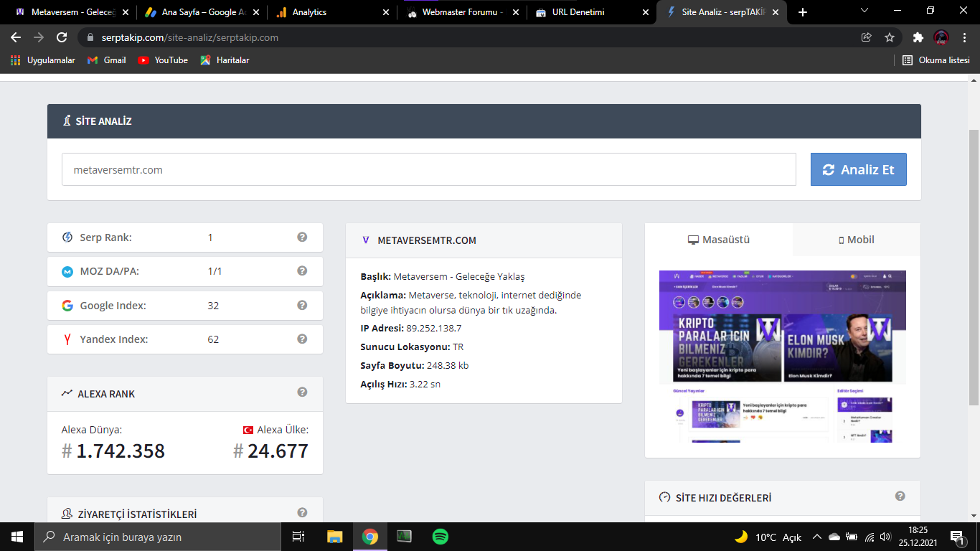Click the Alexa Dünya rank 1.742.358
This screenshot has width=980, height=551.
click(x=113, y=451)
